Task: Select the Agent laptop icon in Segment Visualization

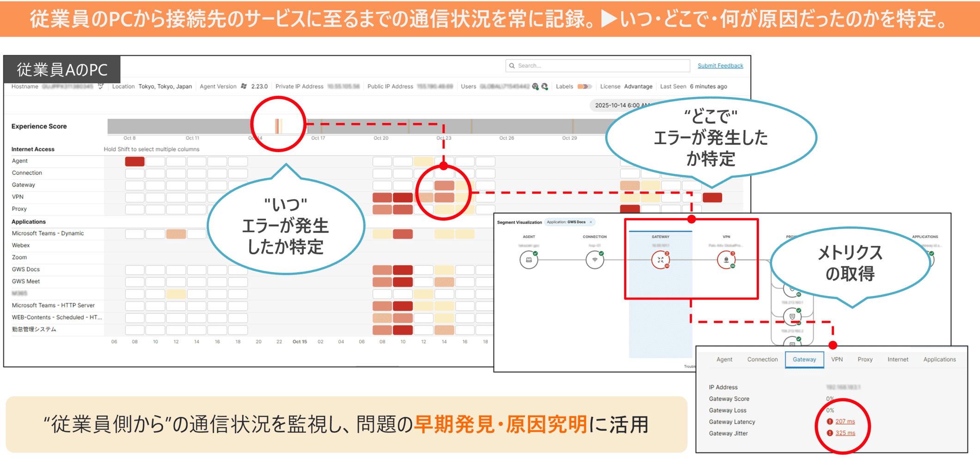Action: point(529,260)
